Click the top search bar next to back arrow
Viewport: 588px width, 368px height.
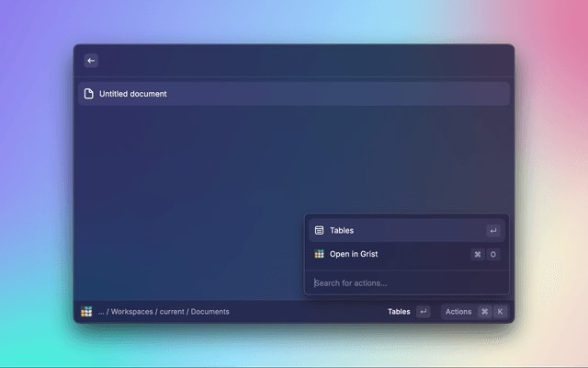(x=303, y=61)
